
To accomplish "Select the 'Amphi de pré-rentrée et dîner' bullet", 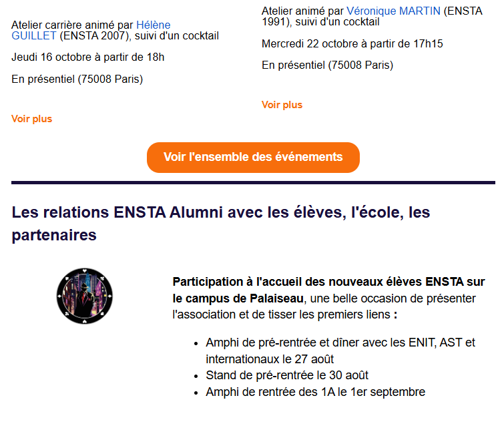I will 340,343.
